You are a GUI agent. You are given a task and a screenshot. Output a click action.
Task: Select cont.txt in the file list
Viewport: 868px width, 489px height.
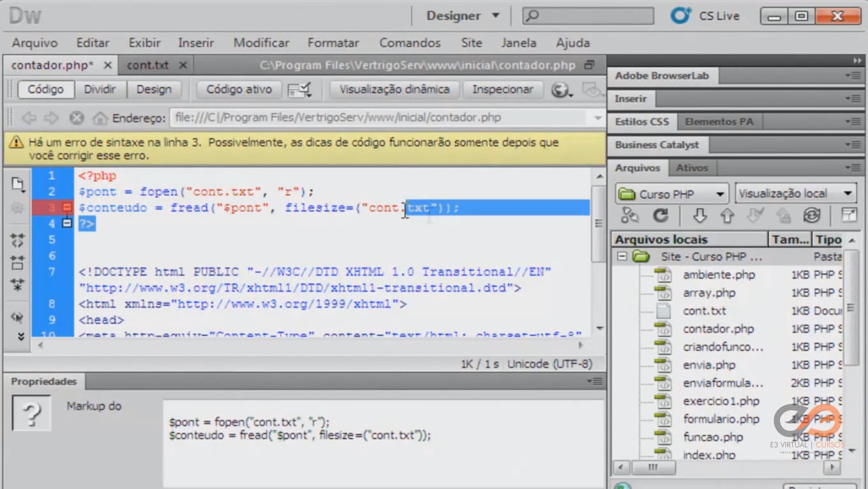click(704, 311)
